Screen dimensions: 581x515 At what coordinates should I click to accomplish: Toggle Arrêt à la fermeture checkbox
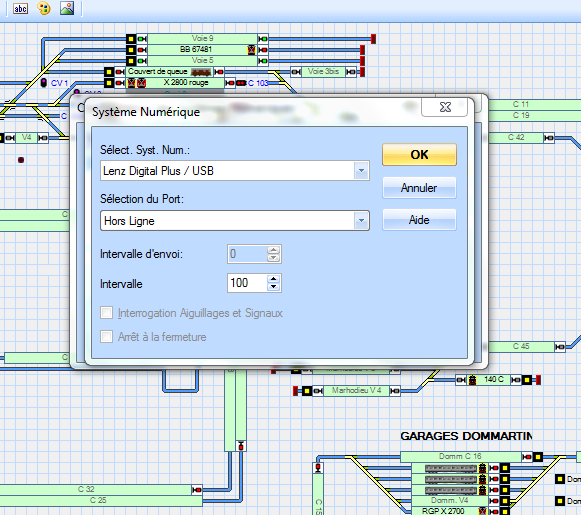(106, 337)
